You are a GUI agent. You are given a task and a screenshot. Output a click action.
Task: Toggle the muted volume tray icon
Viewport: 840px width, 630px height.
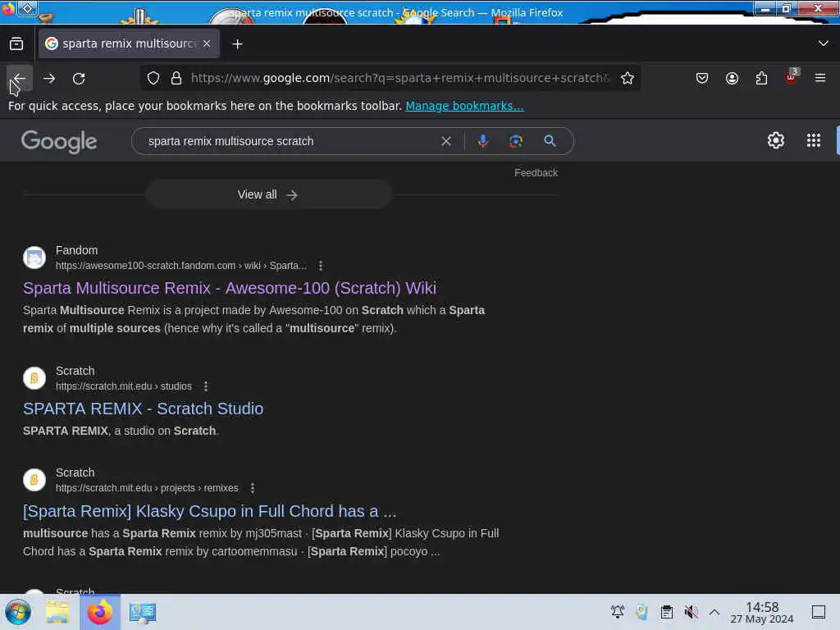click(691, 612)
